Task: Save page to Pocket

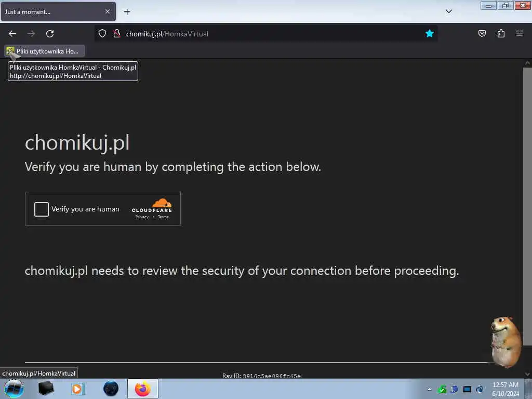Action: tap(482, 33)
